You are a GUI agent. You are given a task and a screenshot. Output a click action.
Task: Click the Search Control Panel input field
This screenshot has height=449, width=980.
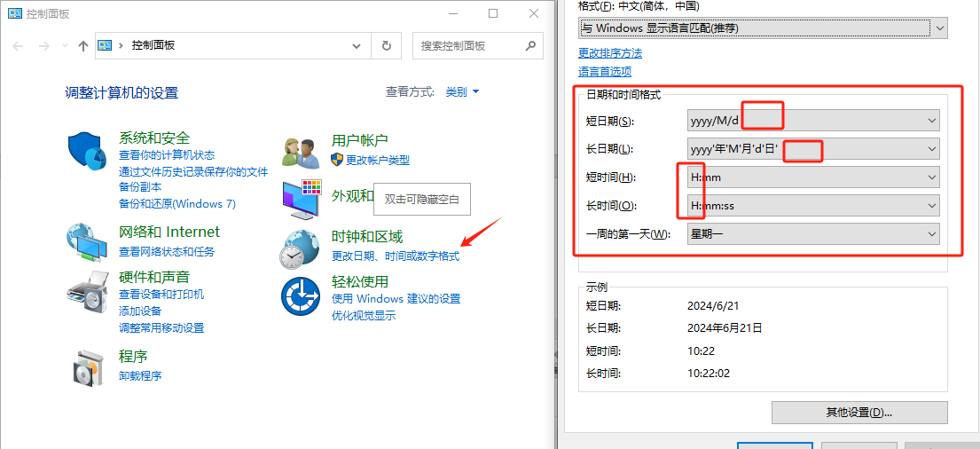coord(468,46)
